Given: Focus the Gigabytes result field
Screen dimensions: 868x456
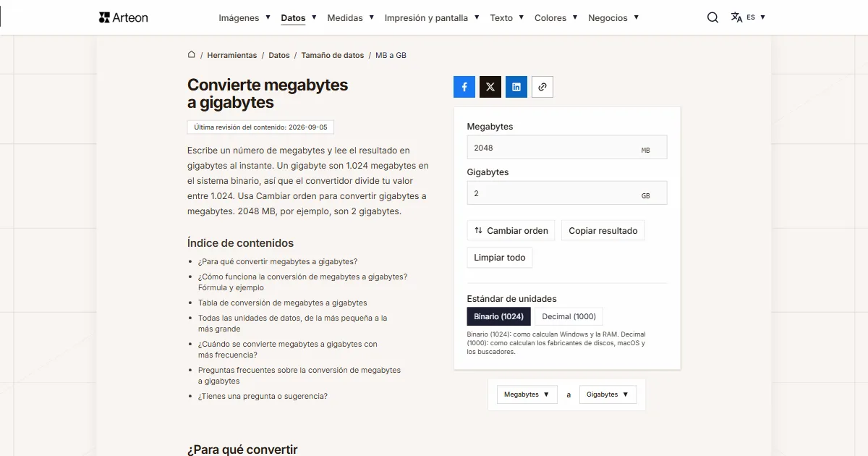Looking at the screenshot, I should [x=567, y=193].
